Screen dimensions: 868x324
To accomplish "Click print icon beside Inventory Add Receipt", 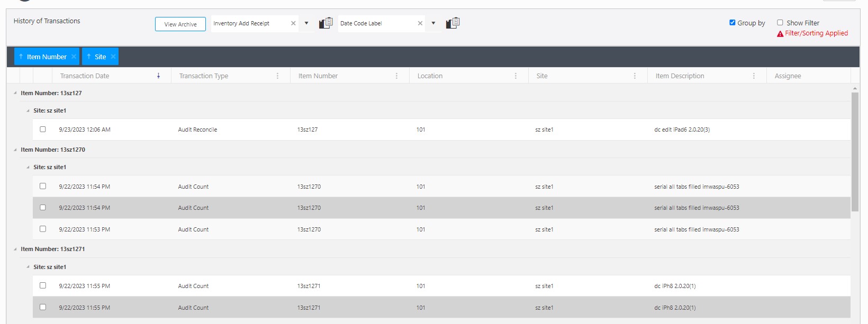I will click(x=325, y=23).
